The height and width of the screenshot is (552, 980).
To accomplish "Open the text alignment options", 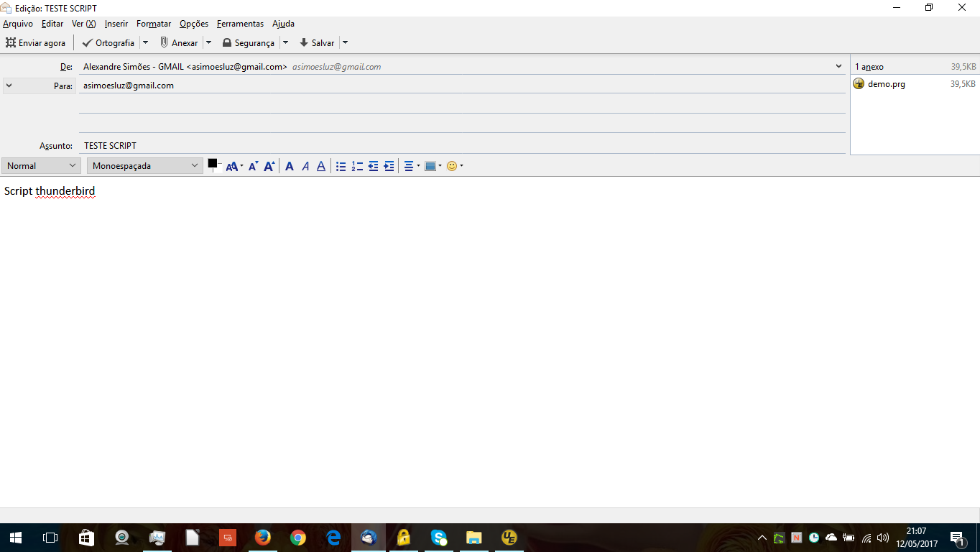I will (x=411, y=166).
